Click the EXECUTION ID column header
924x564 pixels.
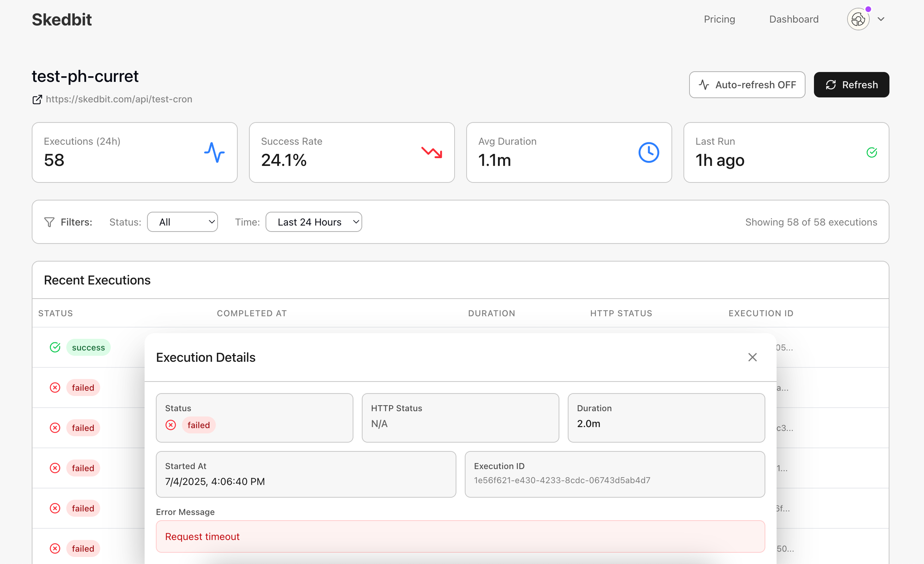click(x=761, y=313)
